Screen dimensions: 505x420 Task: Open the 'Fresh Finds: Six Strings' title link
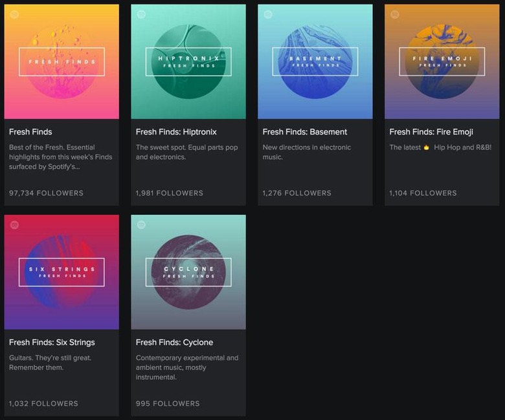pyautogui.click(x=52, y=342)
